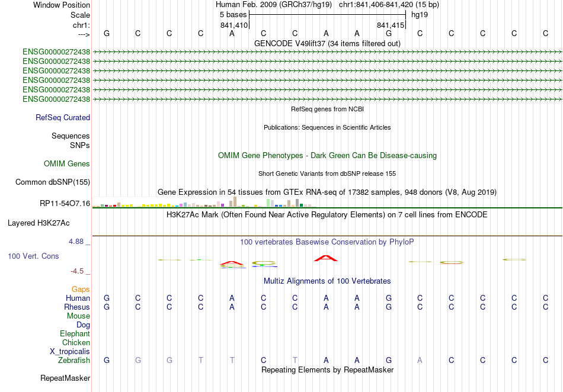The width and height of the screenshot is (563, 392).
Task: Open the H3K27Ac Mark track title
Action: [327, 215]
